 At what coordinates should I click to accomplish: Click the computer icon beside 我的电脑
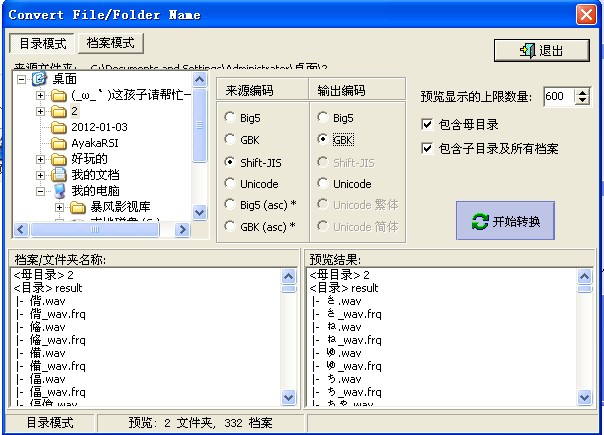(x=59, y=191)
